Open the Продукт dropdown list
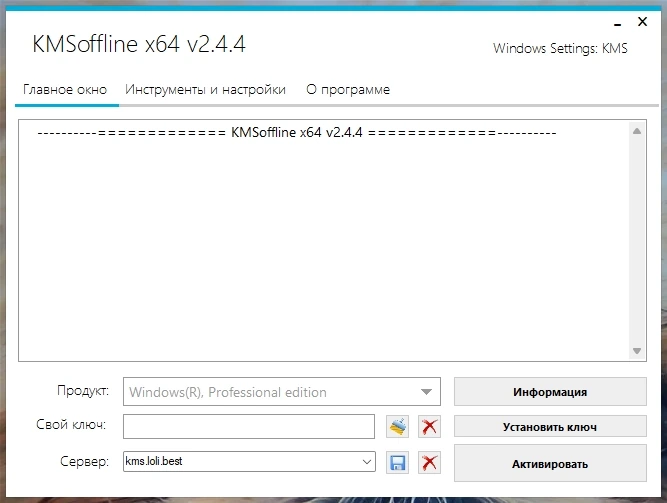The width and height of the screenshot is (667, 503). click(x=426, y=392)
